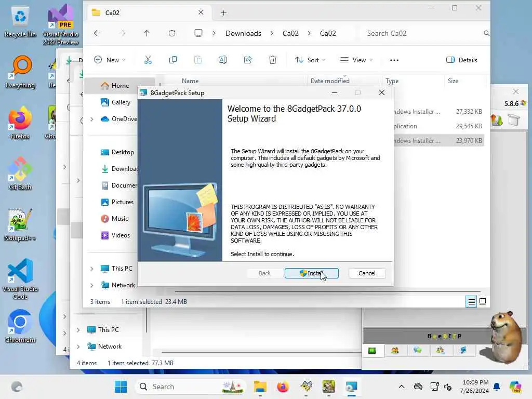Screen dimensions: 532x399
Task: Open File Explorer from the taskbar
Action: (x=260, y=387)
